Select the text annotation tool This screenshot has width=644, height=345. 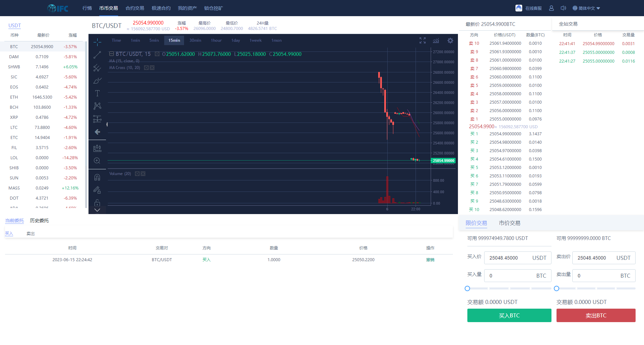coord(97,93)
